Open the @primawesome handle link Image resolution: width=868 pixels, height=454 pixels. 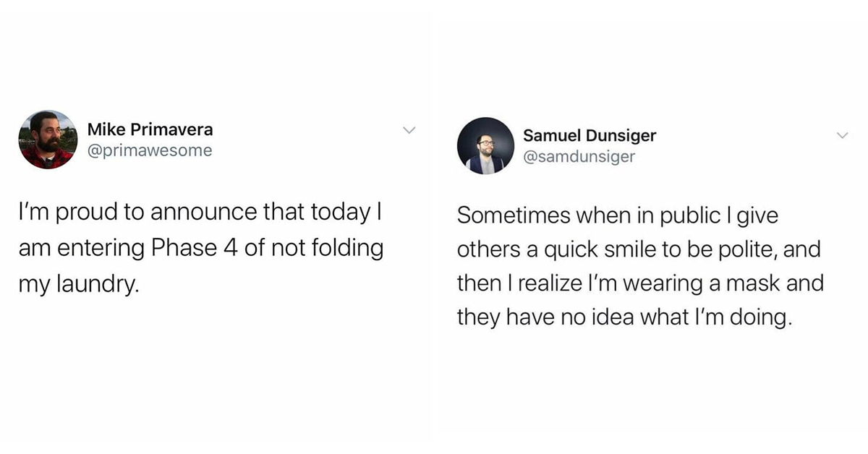(x=150, y=150)
